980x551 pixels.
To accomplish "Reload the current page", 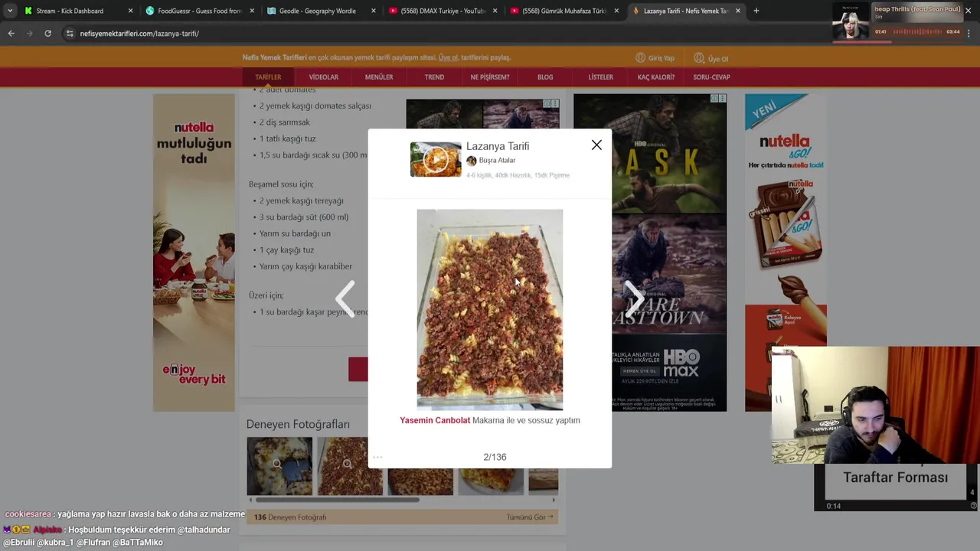I will (x=47, y=34).
